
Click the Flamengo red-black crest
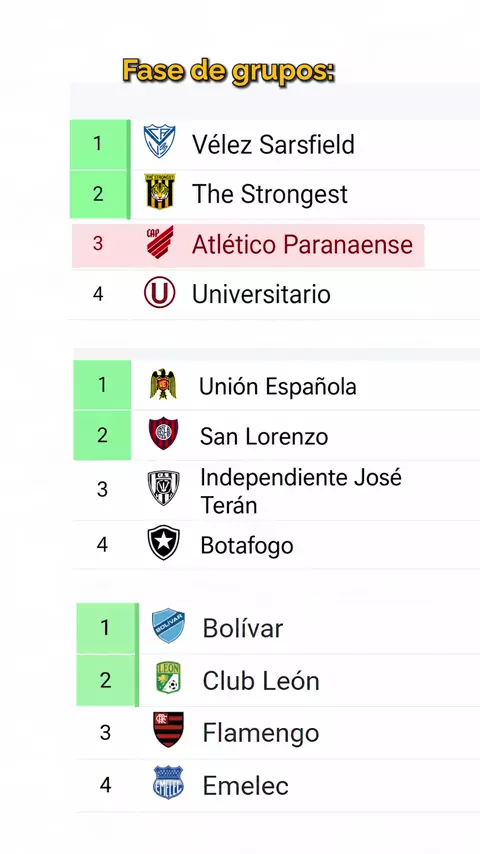pos(168,730)
